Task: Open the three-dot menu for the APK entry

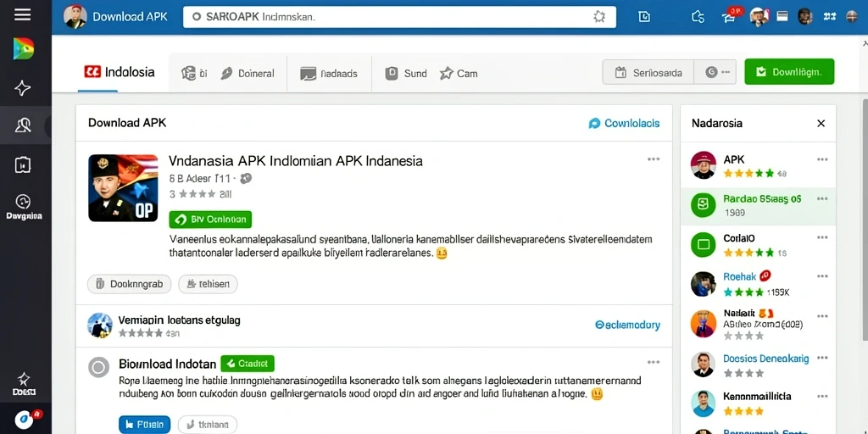Action: coord(822,159)
